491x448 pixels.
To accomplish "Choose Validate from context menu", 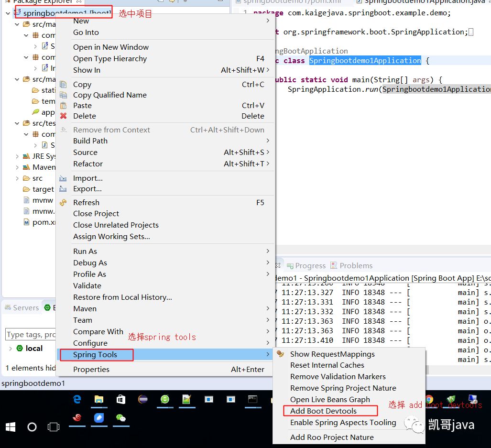I will click(x=87, y=286).
